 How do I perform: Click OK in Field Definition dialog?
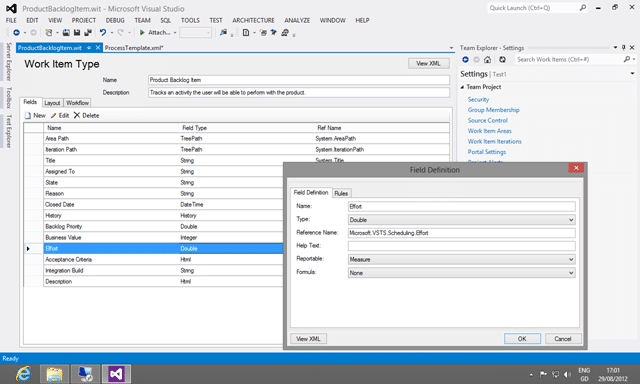click(x=522, y=339)
